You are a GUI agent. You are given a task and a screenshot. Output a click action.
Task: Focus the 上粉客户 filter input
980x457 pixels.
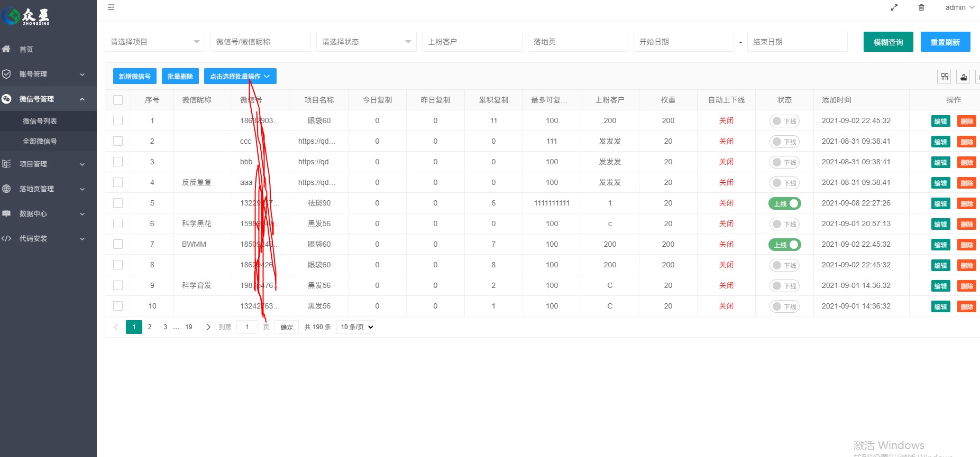point(472,42)
